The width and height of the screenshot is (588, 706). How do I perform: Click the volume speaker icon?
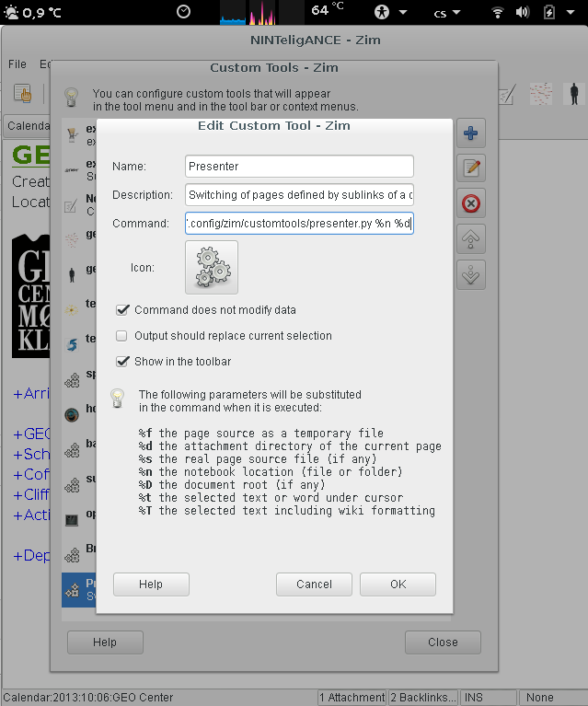tap(524, 12)
